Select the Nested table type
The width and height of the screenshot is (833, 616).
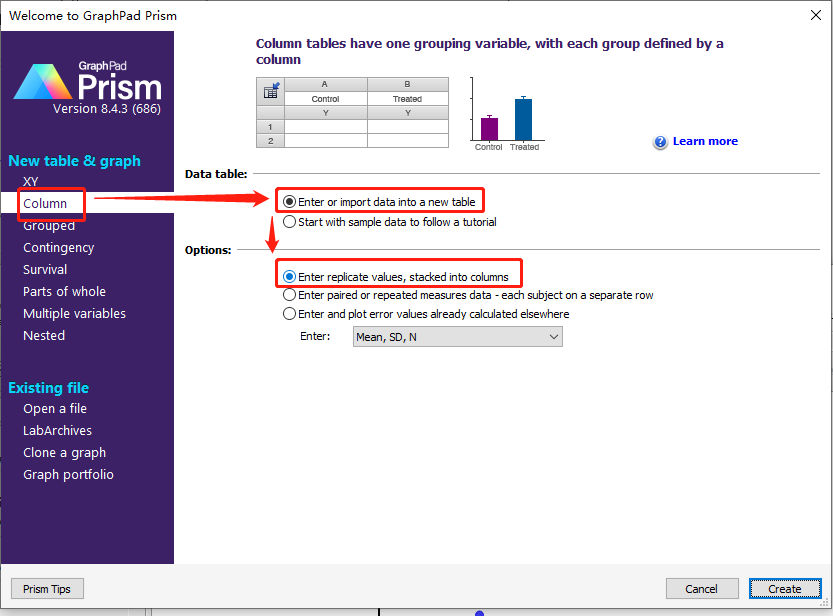[44, 336]
